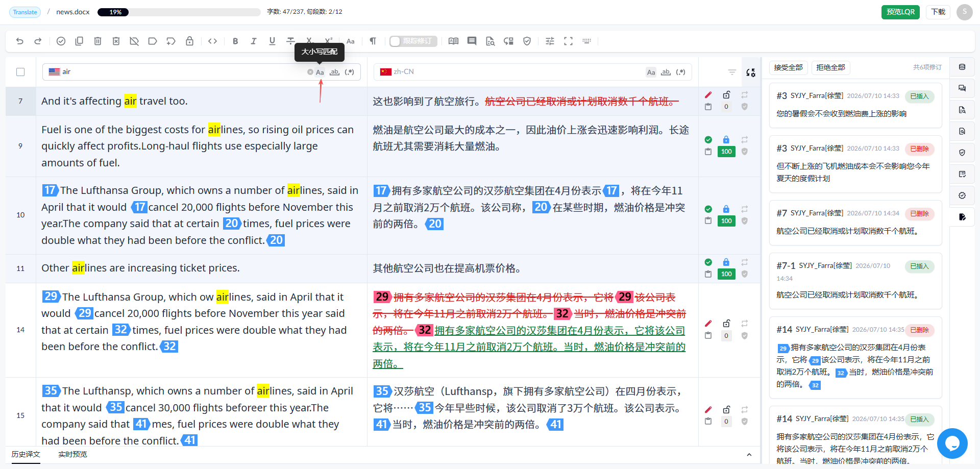Click the 预览LQR green button
Screen dimensions: 980x469
coord(900,12)
